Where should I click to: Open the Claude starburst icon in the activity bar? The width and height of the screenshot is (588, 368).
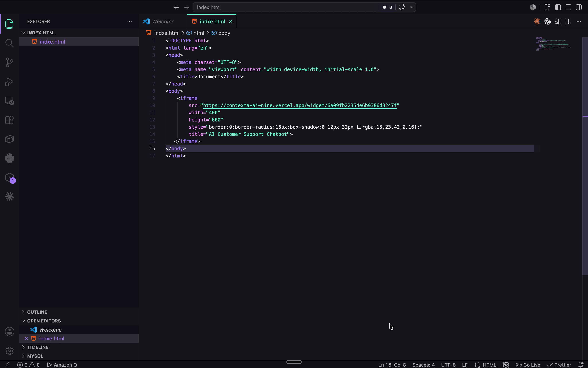point(9,197)
